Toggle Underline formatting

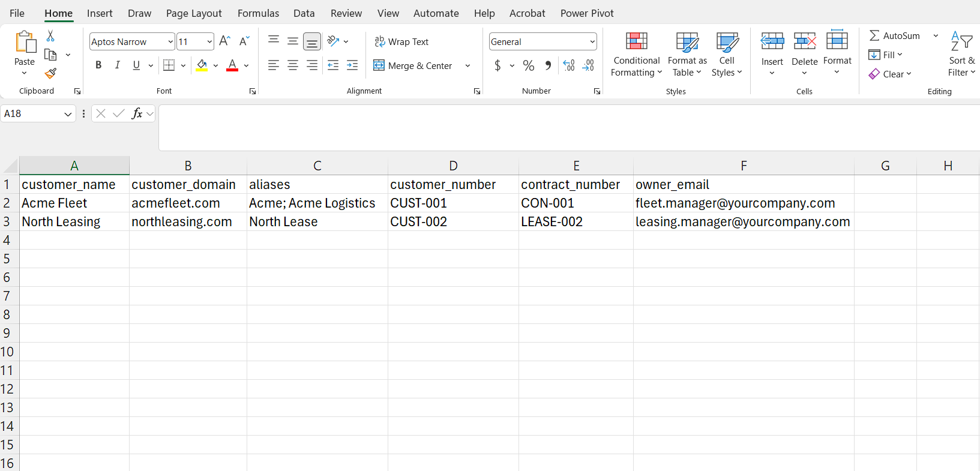pyautogui.click(x=136, y=65)
